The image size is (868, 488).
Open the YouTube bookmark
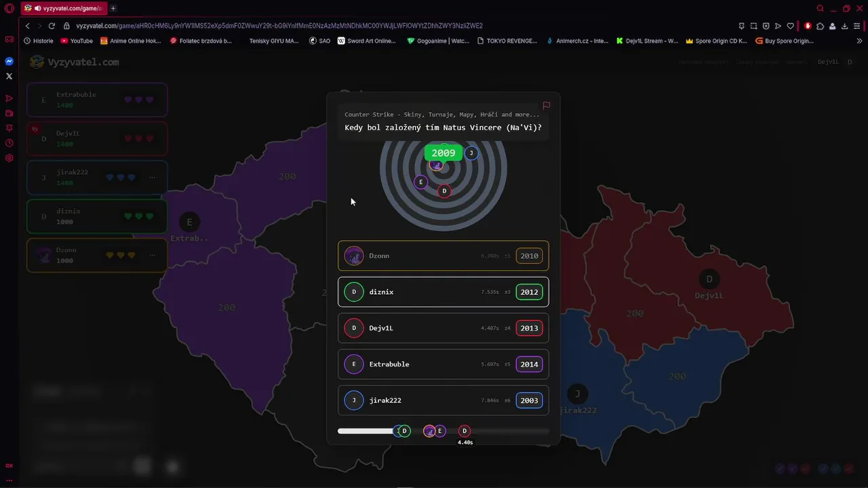(x=77, y=41)
